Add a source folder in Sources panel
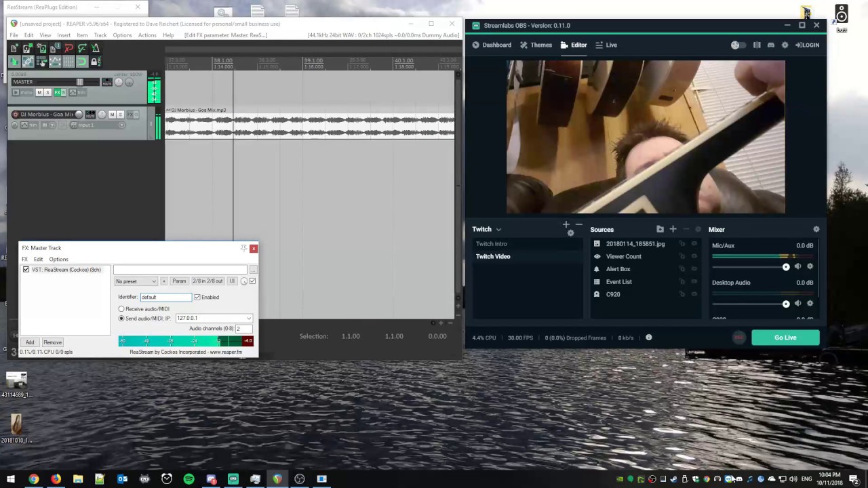 pos(660,229)
